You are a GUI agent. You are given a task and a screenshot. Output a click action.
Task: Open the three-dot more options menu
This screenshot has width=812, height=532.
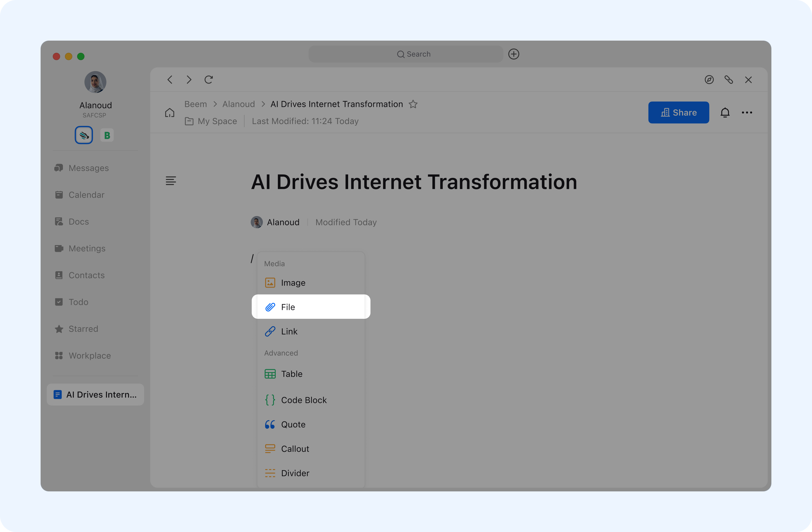(x=747, y=113)
